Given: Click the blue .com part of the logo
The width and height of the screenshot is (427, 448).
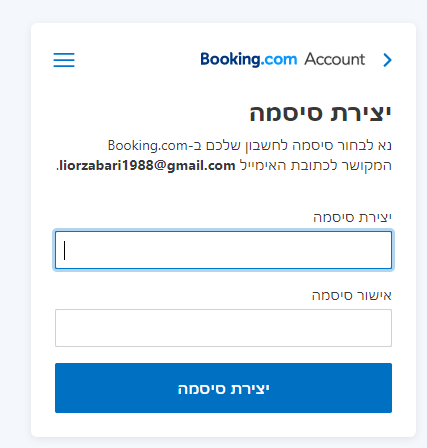Looking at the screenshot, I should 279,60.
